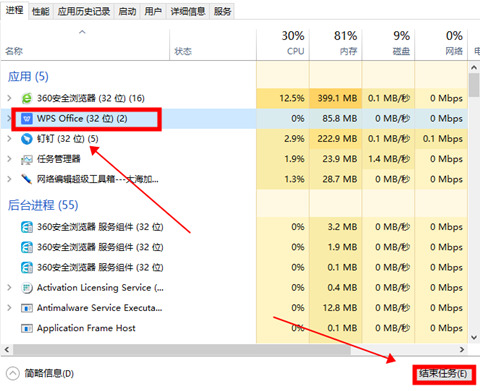
Task: Sort by the 网络 column header
Action: 441,45
